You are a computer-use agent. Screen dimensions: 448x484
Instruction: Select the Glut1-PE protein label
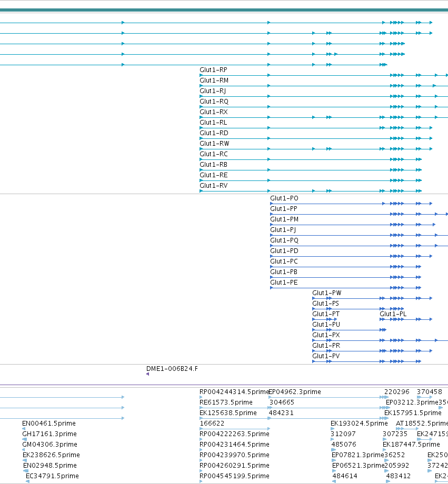(284, 282)
